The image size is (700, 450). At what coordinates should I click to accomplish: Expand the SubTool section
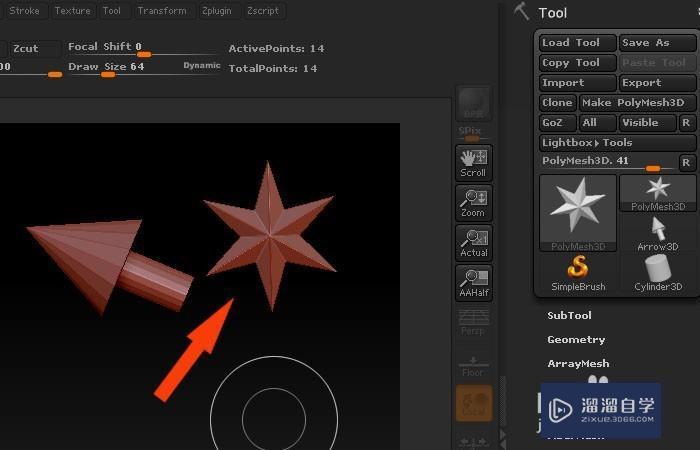click(x=569, y=316)
